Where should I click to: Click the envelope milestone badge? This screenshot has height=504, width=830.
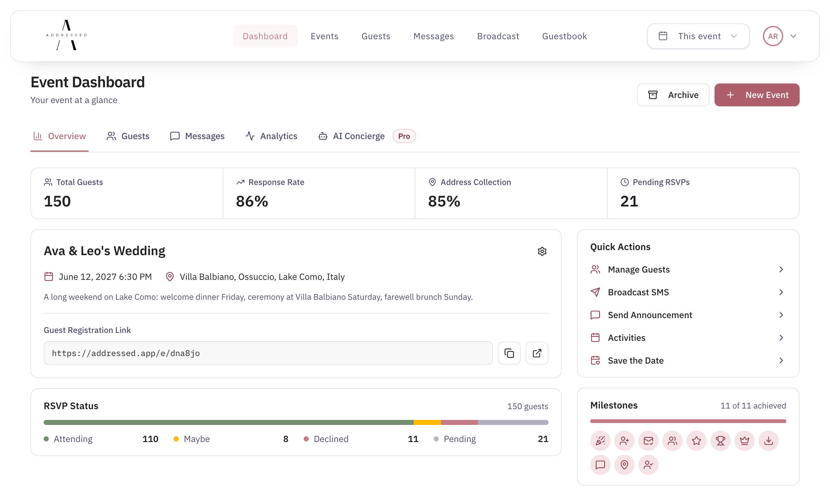[648, 440]
